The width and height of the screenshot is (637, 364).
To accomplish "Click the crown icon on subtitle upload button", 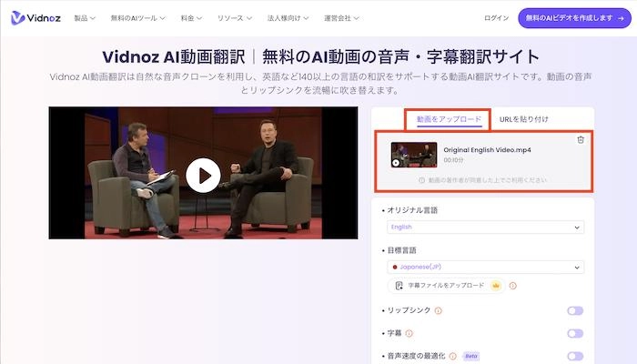I will [495, 286].
